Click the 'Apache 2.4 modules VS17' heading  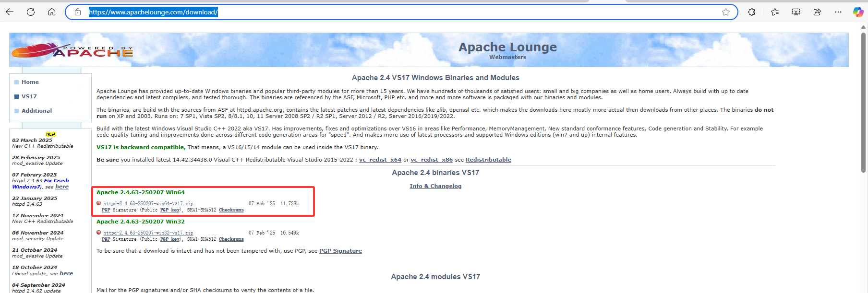tap(435, 277)
